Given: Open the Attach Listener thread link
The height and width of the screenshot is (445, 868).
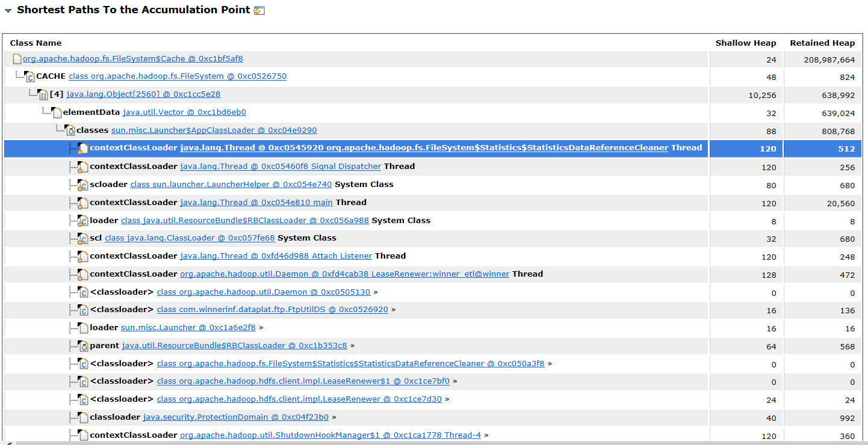Looking at the screenshot, I should (276, 256).
